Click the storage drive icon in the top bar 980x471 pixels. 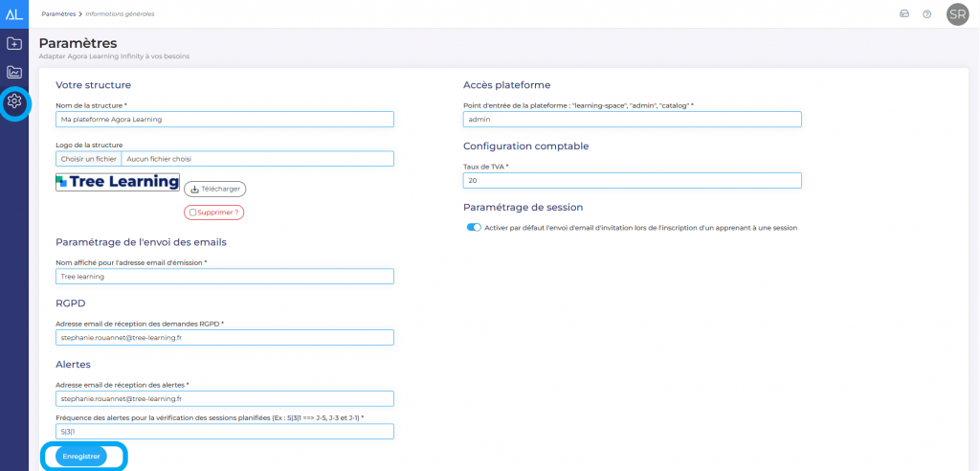[903, 13]
